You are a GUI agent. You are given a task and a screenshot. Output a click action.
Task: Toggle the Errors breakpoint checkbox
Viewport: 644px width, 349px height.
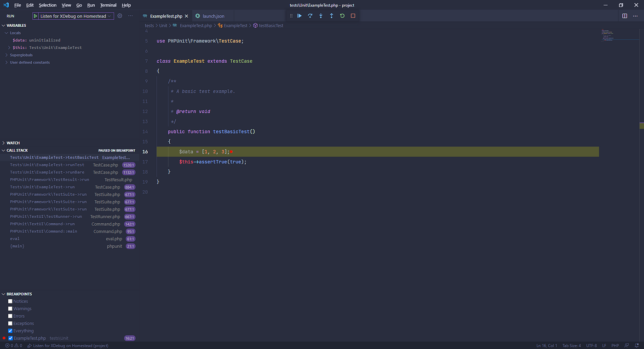point(10,316)
